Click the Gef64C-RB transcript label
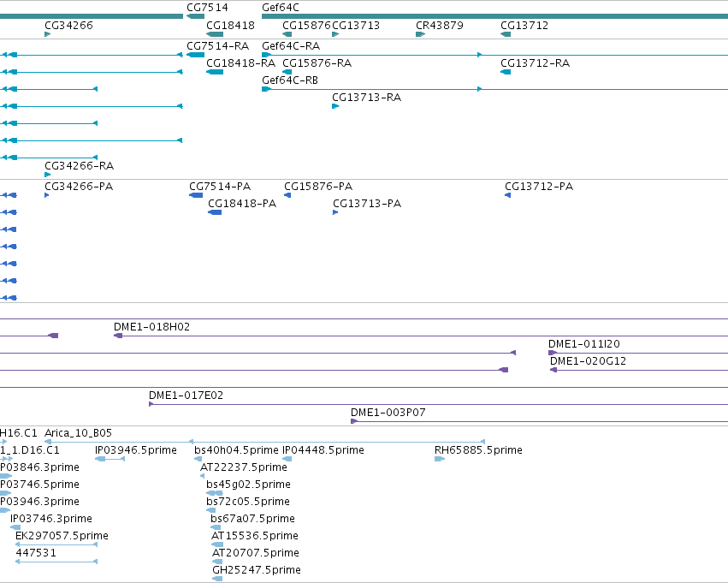 [x=290, y=80]
